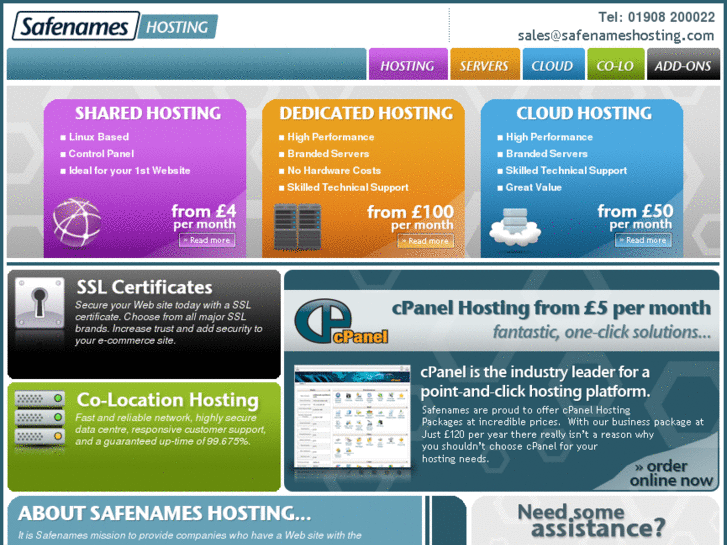
Task: Click the DEDICATED HOSTING heading
Action: (x=366, y=113)
